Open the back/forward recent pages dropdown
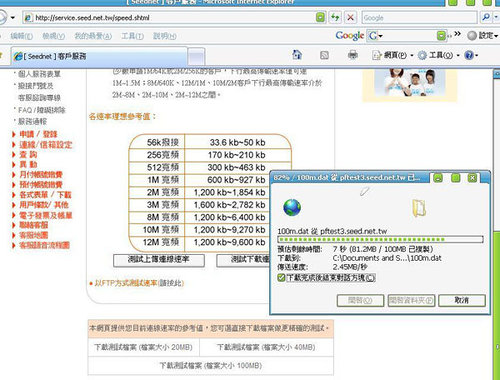This screenshot has width=500, height=380. point(13,17)
